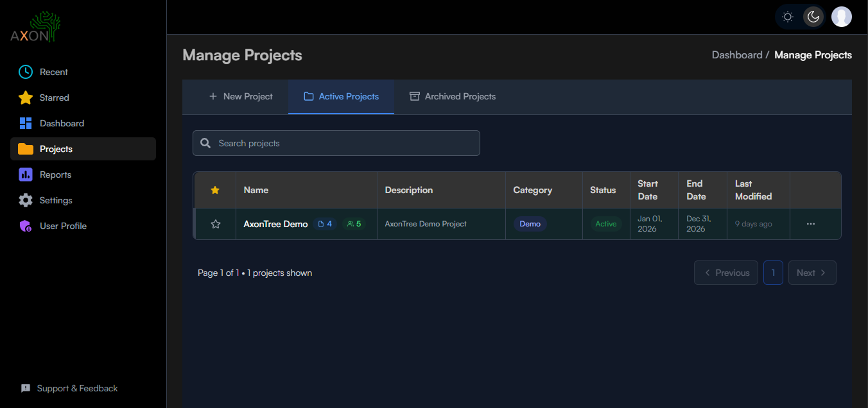Open Recent via the clock icon
The height and width of the screenshot is (408, 868).
coord(26,72)
